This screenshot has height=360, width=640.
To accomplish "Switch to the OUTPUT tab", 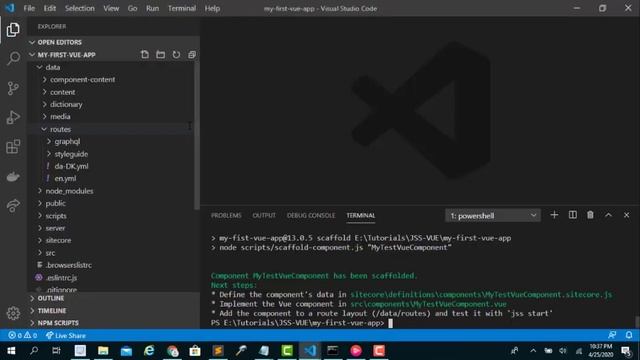I will pos(264,216).
